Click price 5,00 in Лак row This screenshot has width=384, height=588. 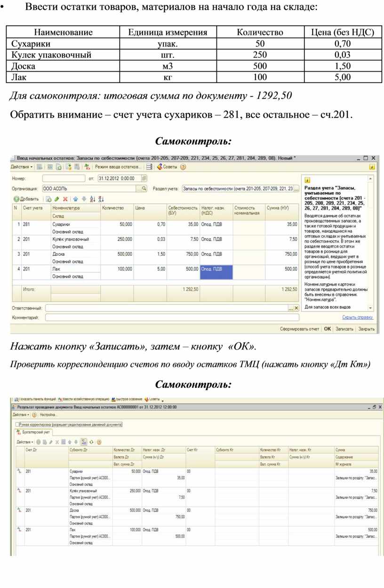click(161, 269)
